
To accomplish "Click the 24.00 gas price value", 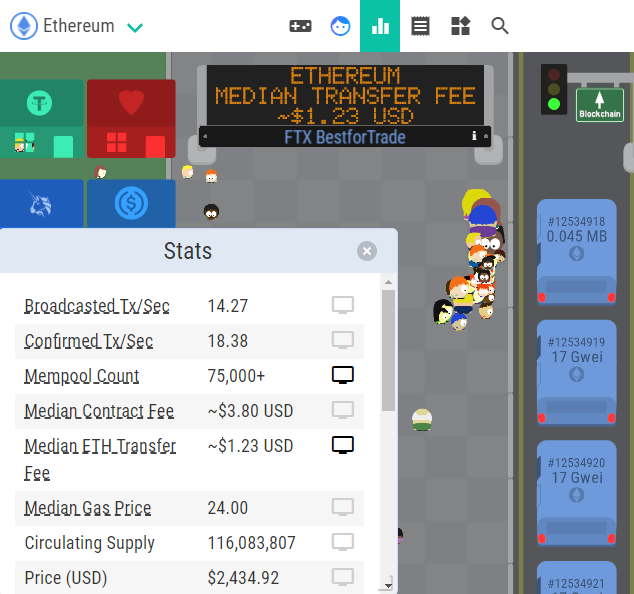I will coord(228,508).
